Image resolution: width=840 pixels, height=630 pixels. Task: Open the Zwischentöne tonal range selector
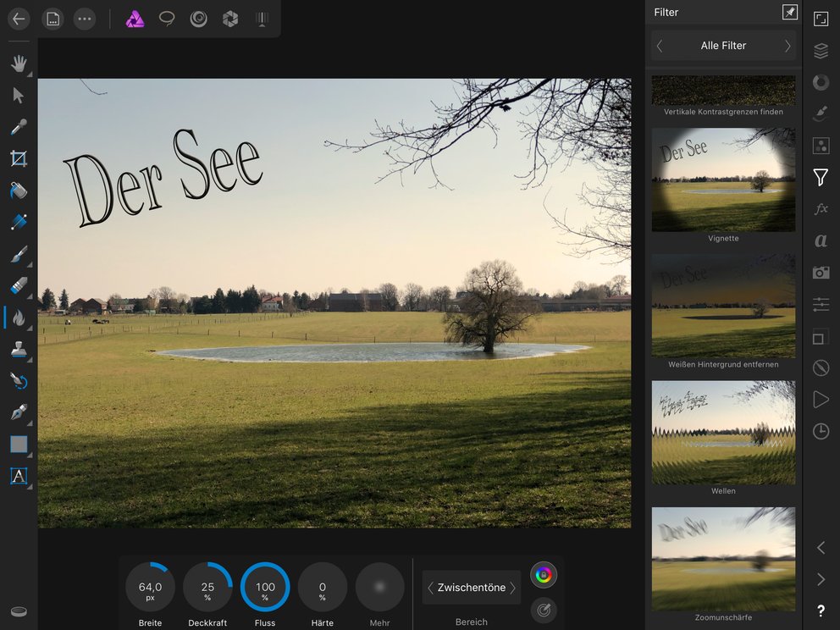[471, 586]
